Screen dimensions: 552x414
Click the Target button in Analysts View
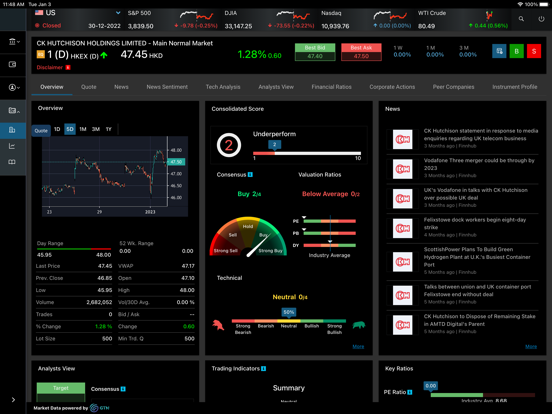point(61,388)
